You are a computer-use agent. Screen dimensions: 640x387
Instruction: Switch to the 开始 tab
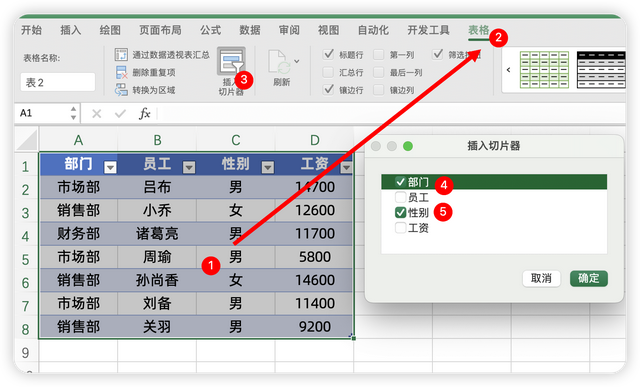pyautogui.click(x=31, y=30)
